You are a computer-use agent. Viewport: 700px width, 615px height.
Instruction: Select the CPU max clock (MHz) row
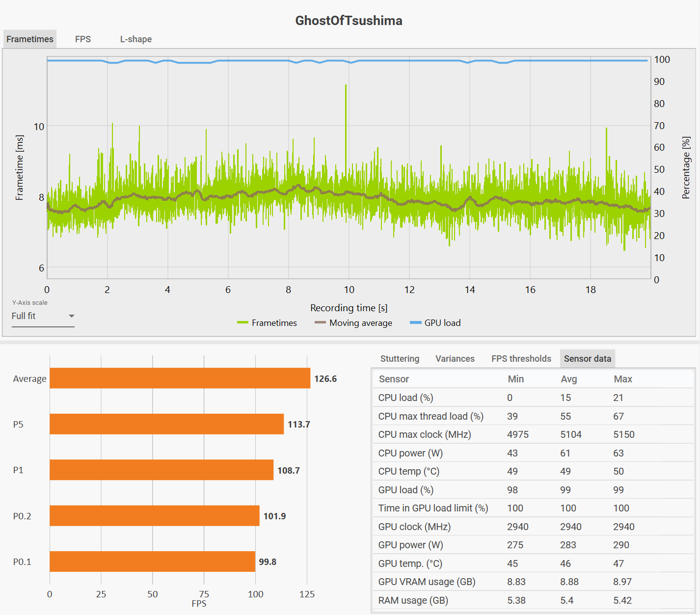pos(534,434)
